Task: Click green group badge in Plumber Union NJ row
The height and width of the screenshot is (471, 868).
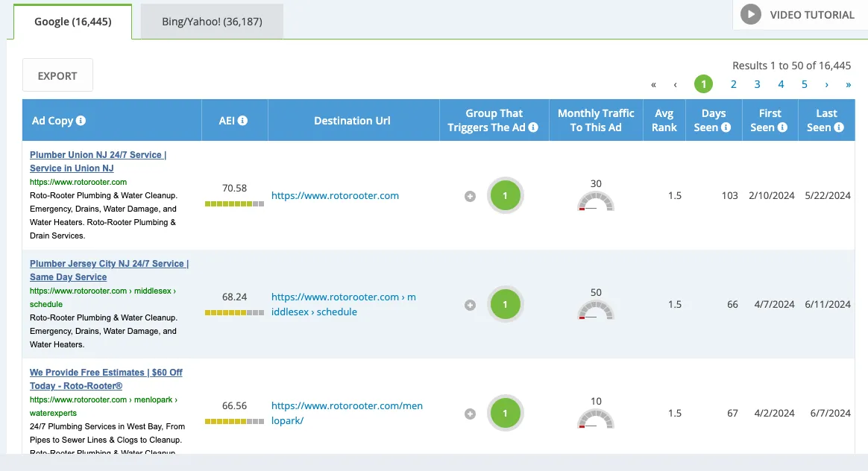Action: point(505,195)
